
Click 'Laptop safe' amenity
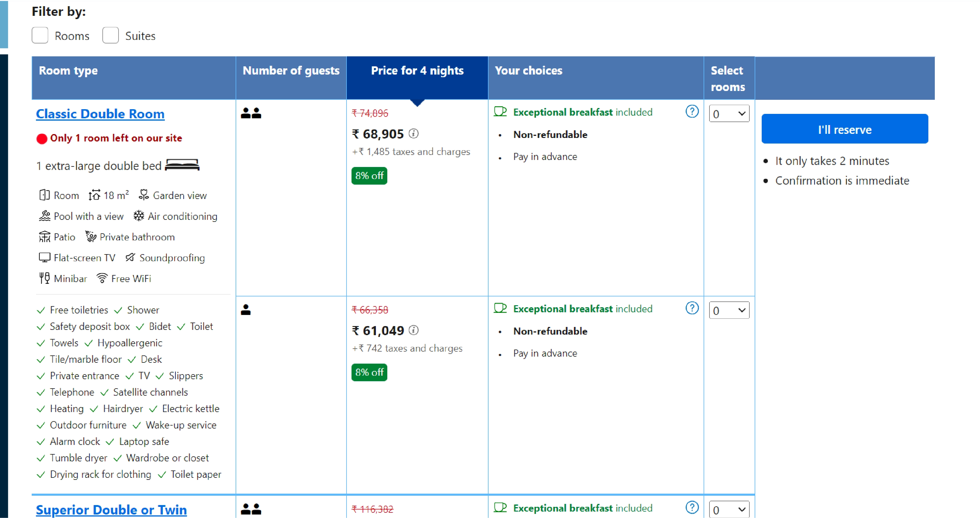coord(144,441)
